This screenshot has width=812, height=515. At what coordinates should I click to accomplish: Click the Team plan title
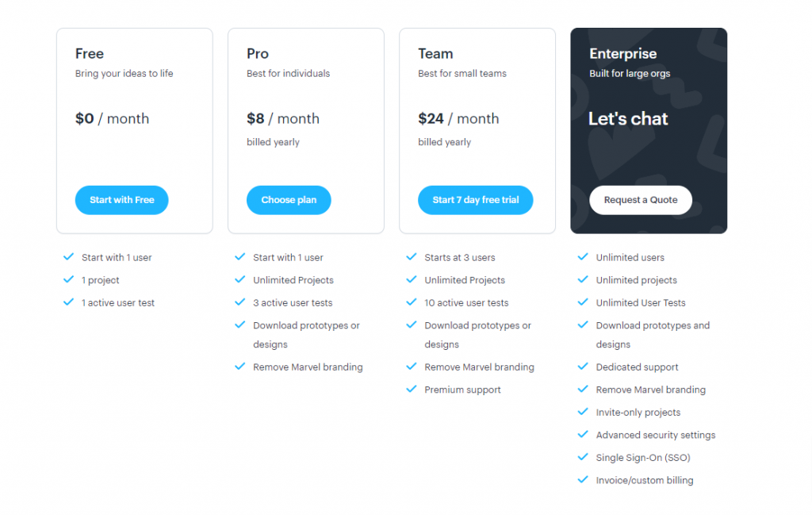(x=435, y=54)
